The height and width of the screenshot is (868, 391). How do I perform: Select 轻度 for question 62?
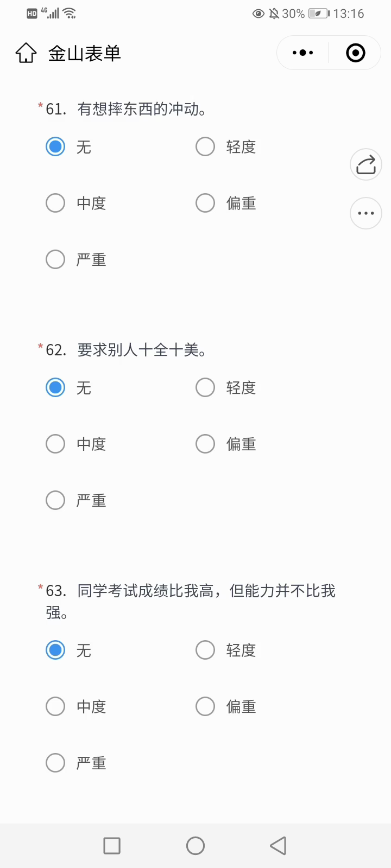tap(205, 387)
